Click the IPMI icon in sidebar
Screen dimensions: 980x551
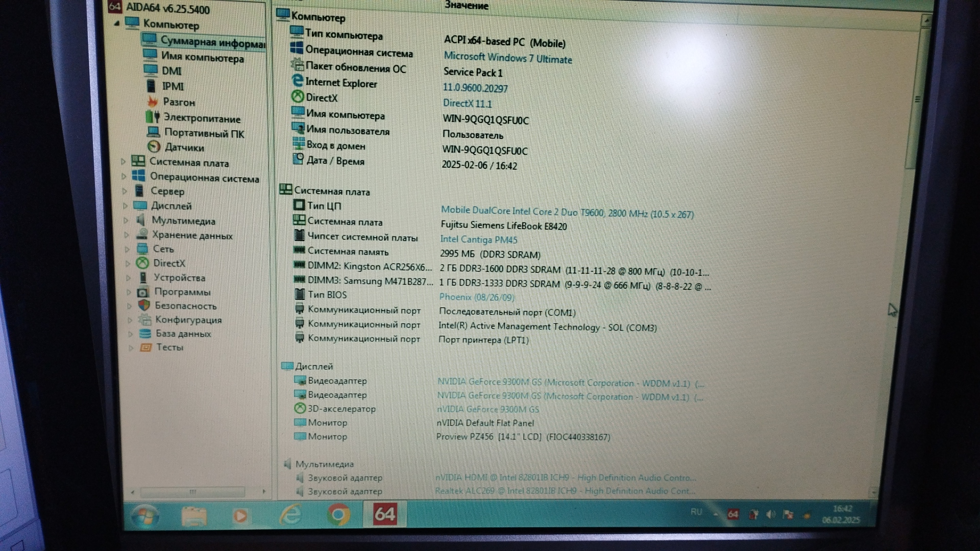(x=151, y=85)
